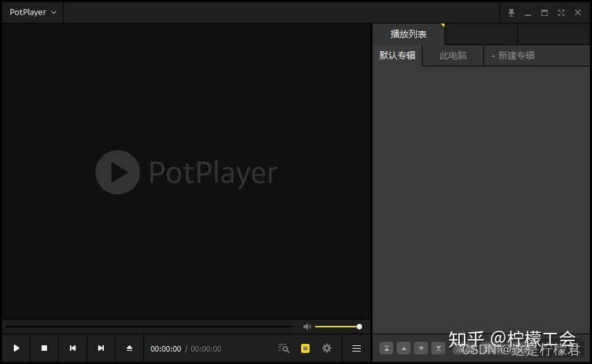
Task: Stop playback with the square button
Action: 44,348
